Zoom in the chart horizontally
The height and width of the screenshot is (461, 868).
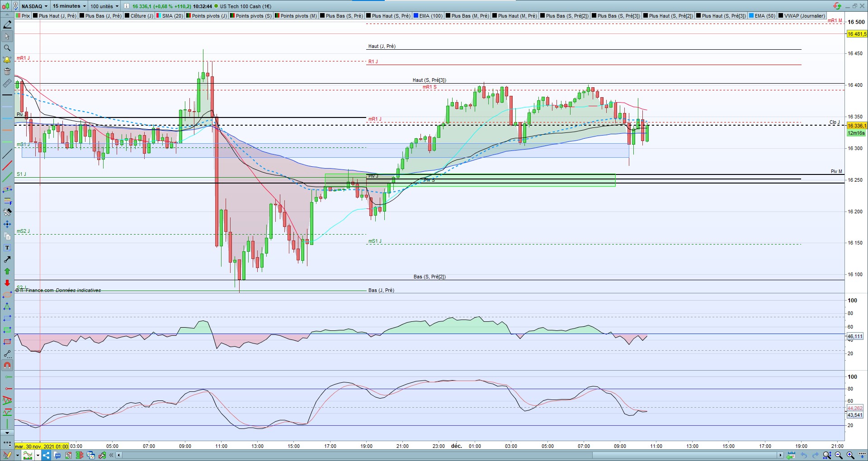coord(850,455)
